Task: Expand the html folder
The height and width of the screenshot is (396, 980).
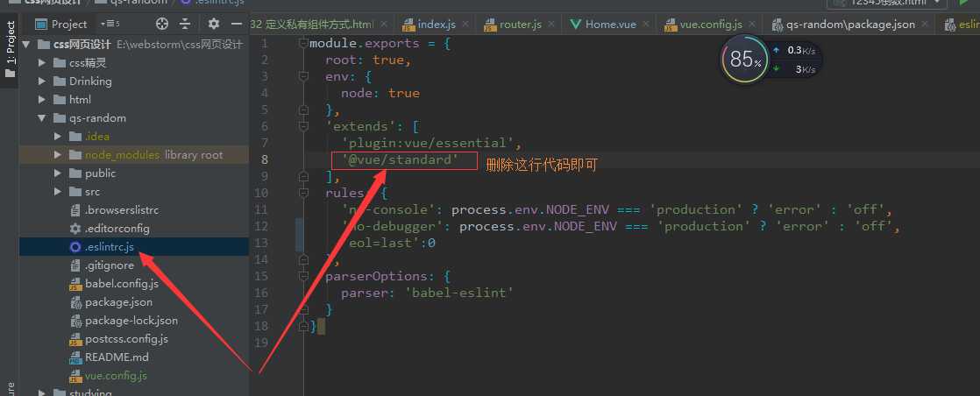Action: [42, 99]
